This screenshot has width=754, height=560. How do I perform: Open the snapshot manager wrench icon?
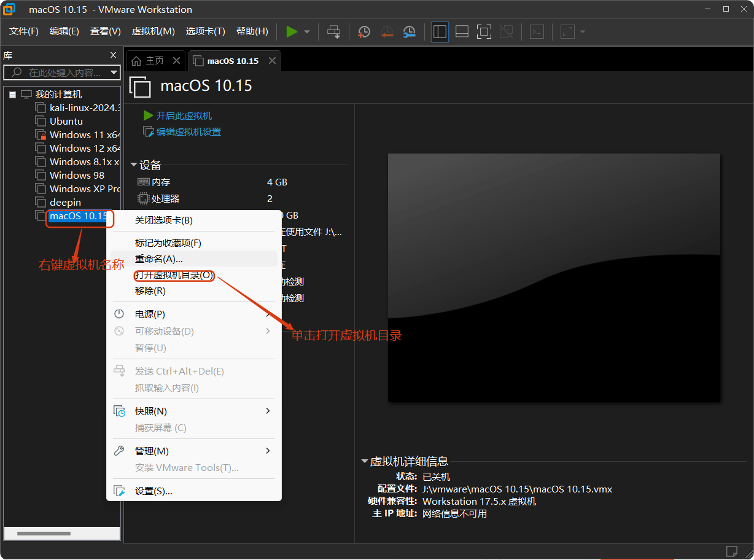409,31
